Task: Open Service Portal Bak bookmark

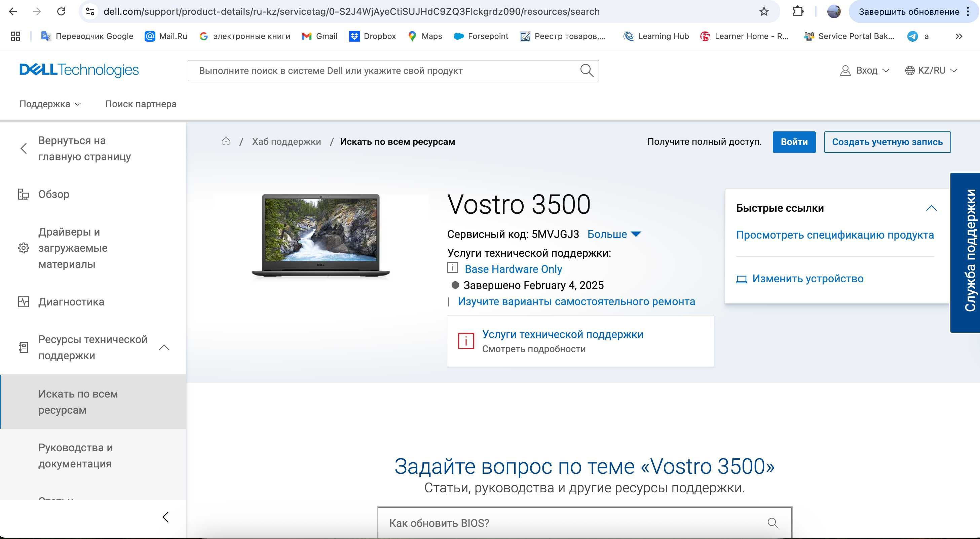Action: click(x=849, y=36)
